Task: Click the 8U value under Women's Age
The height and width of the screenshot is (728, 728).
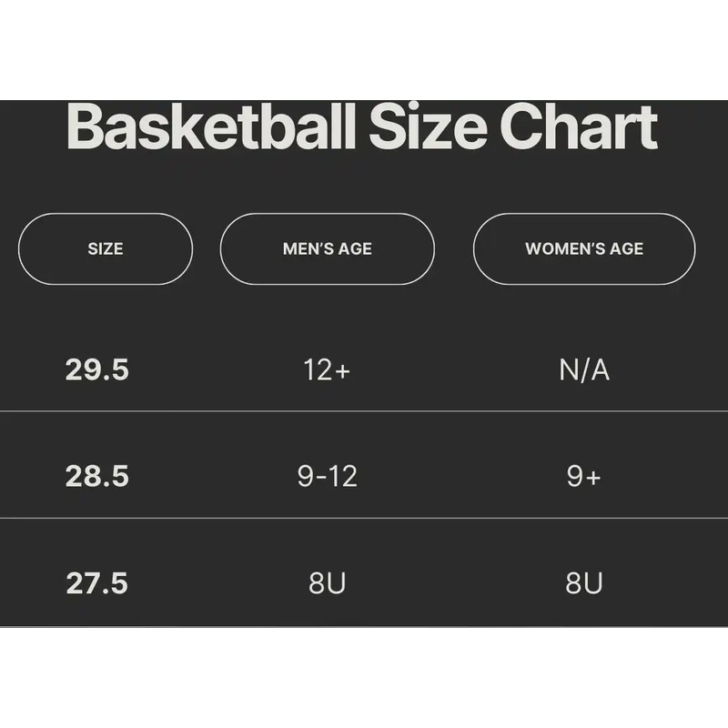Action: click(x=584, y=583)
